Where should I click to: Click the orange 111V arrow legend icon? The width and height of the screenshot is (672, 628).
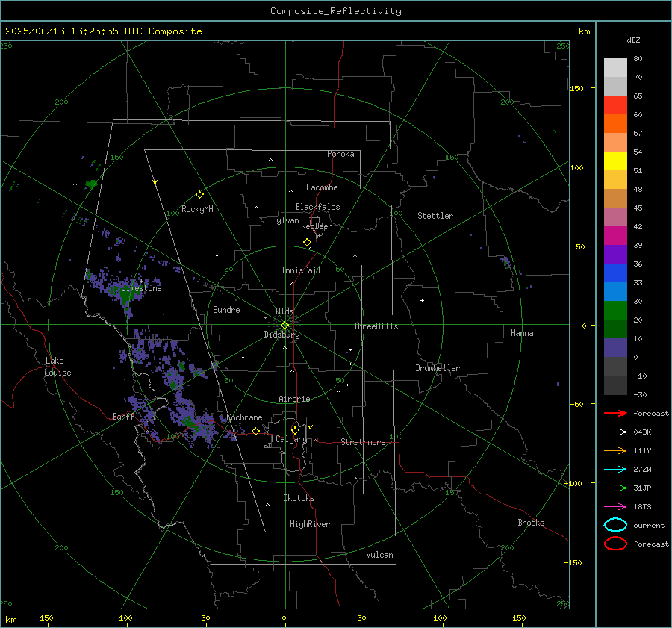tap(615, 450)
